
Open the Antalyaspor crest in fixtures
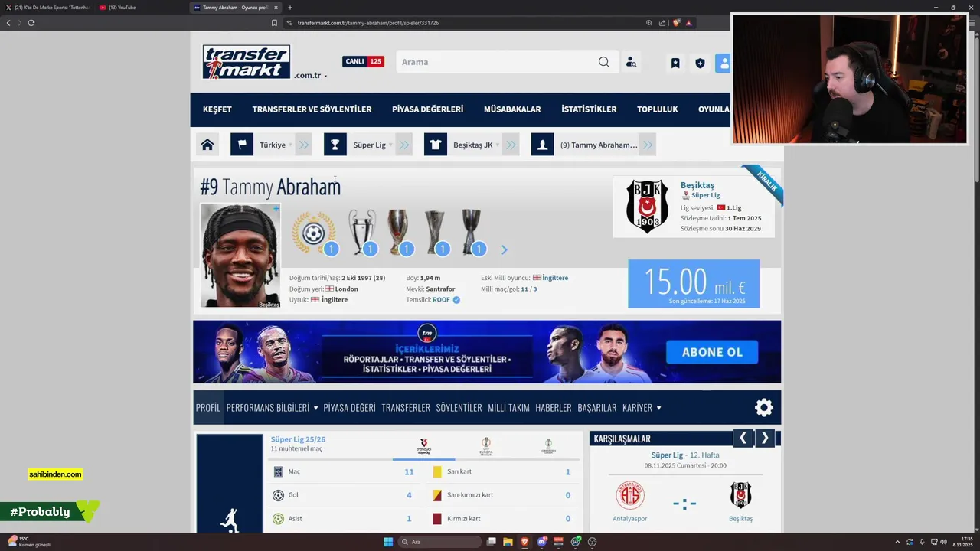(x=630, y=496)
